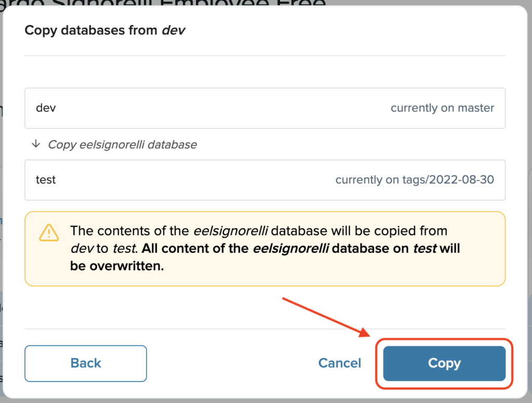Select the dev source environment name
532x403 pixels.
[46, 108]
